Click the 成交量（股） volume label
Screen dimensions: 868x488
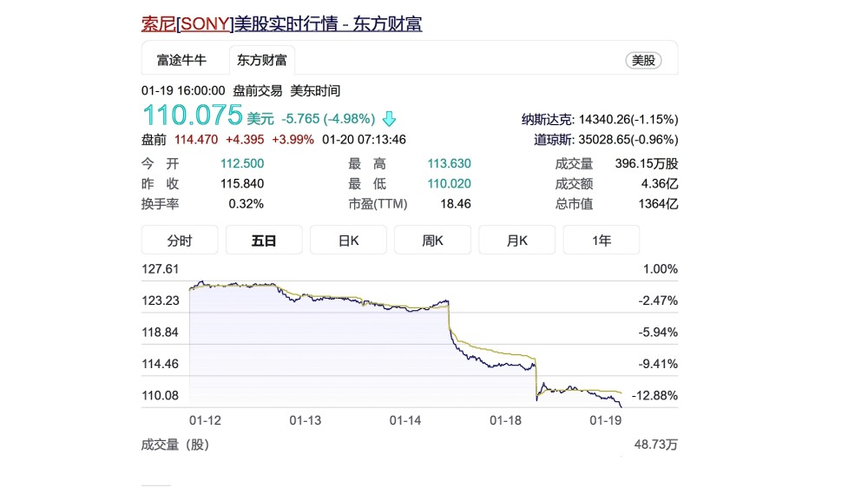pos(175,445)
